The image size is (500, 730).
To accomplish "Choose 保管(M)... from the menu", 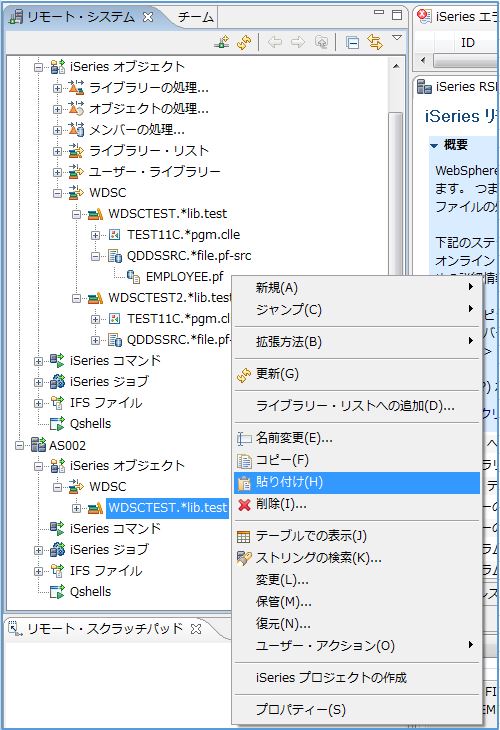I will 357,602.
